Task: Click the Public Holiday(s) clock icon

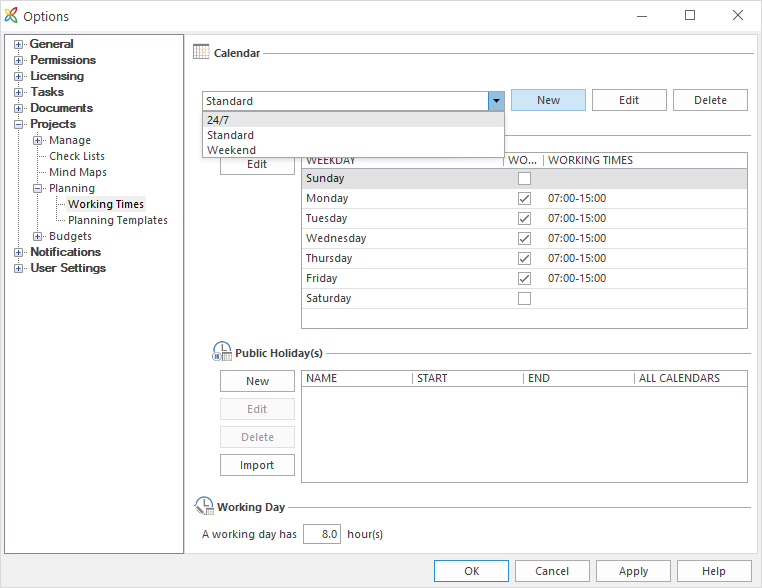Action: (222, 351)
